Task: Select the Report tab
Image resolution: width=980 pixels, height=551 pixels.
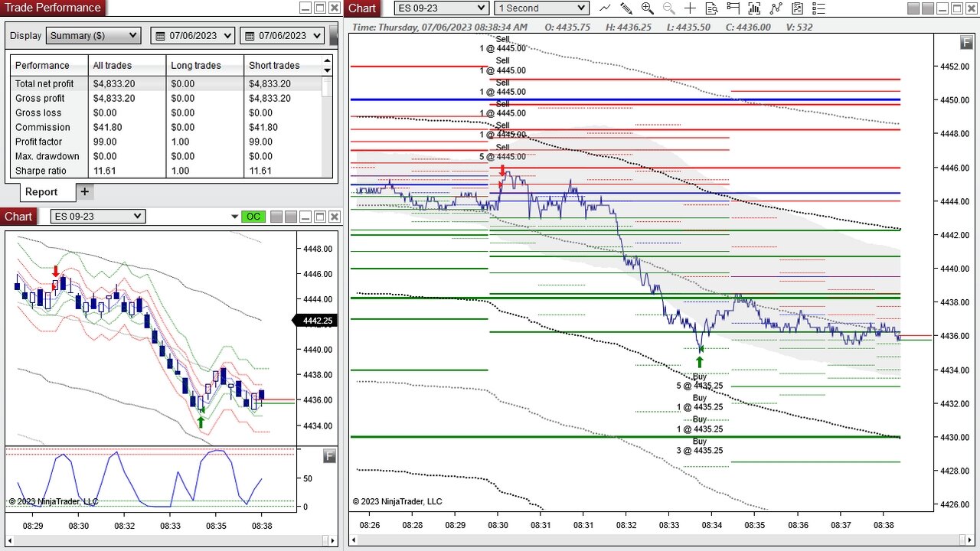Action: 41,192
